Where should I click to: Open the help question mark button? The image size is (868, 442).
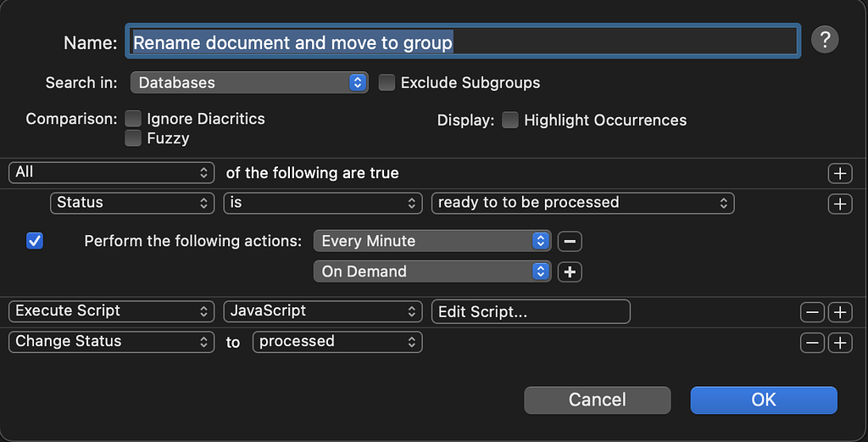[x=825, y=40]
